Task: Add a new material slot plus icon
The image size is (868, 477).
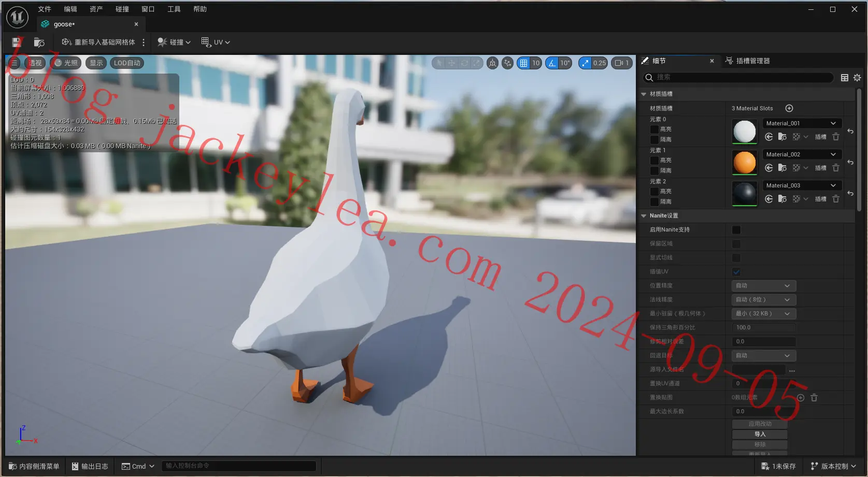Action: (x=789, y=108)
